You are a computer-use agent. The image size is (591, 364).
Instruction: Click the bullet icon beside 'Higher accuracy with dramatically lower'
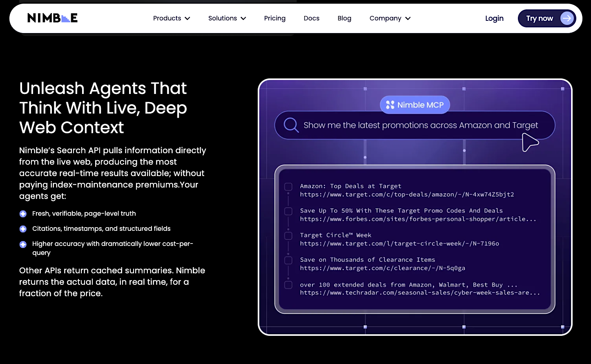[23, 244]
